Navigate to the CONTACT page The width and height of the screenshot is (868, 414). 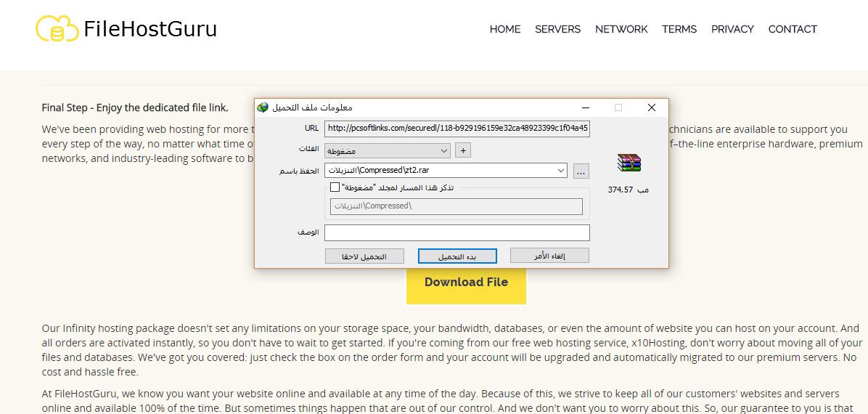pyautogui.click(x=793, y=29)
